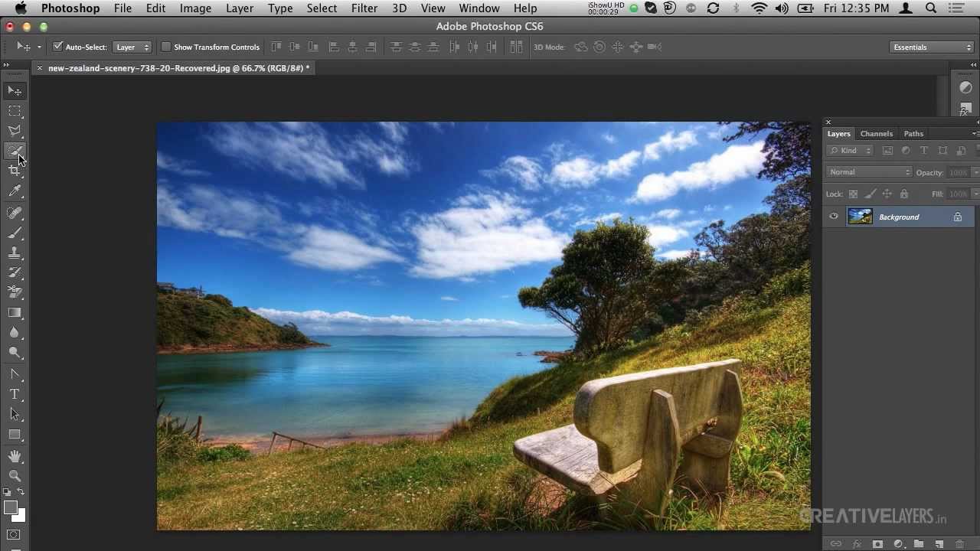This screenshot has height=551, width=980.
Task: Click the Background layer thumbnail
Action: (860, 217)
